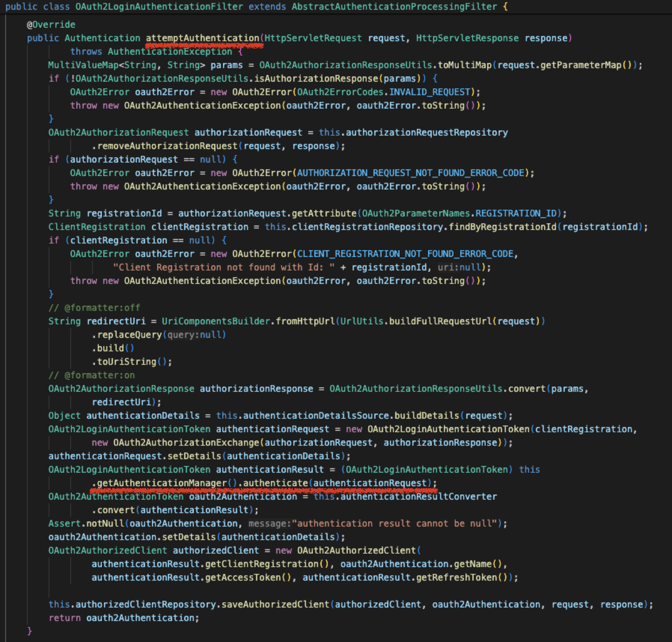This screenshot has width=672, height=642.
Task: Click MultiValueMap type in params declaration
Action: coord(83,65)
